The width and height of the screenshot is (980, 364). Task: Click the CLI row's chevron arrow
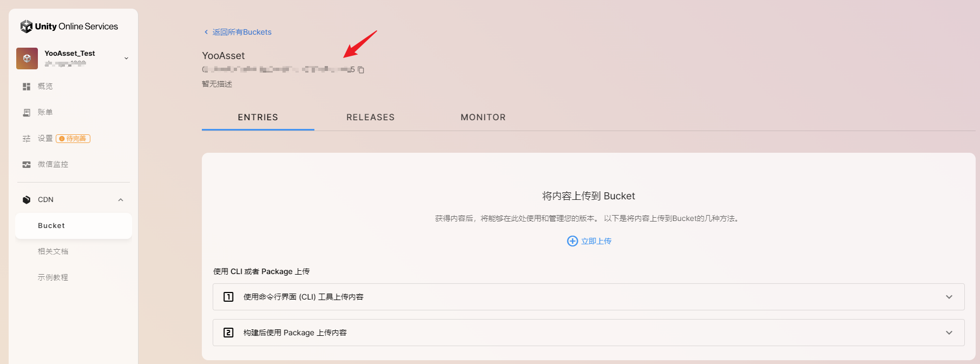(949, 297)
